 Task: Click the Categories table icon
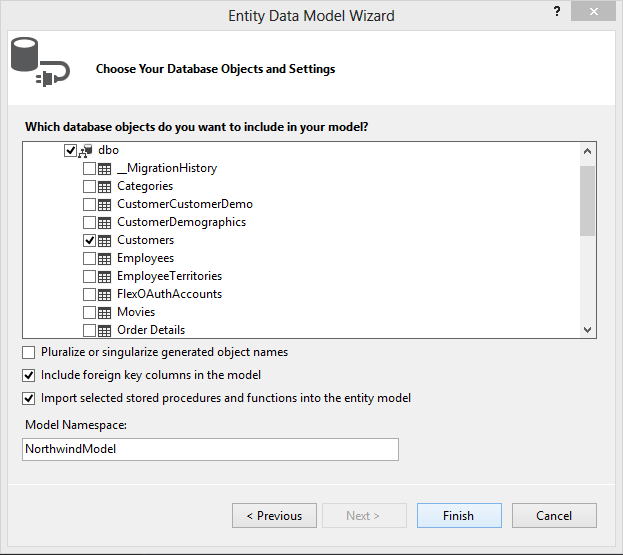tap(104, 186)
